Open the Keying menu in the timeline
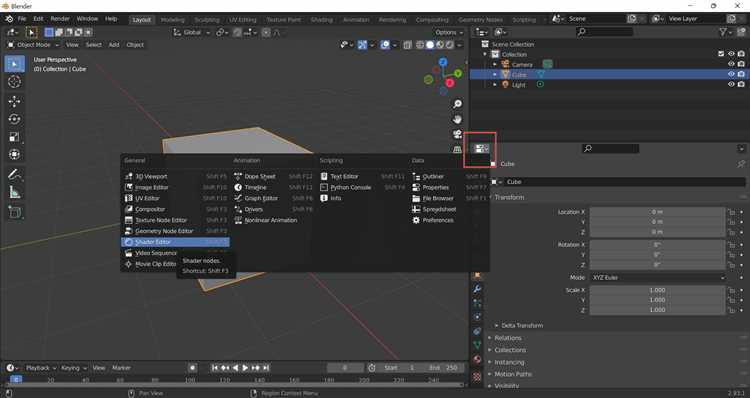 tap(73, 368)
